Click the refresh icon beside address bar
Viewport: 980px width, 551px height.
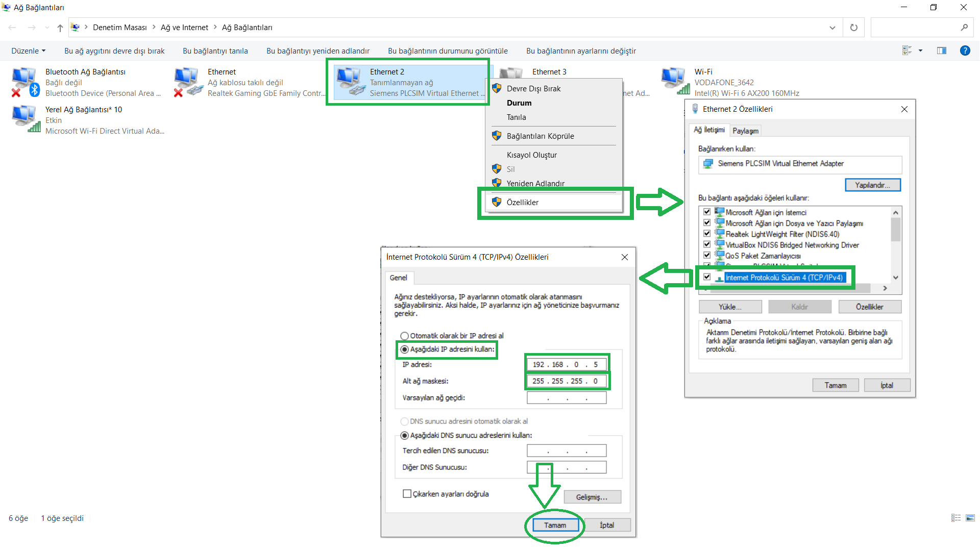click(854, 28)
